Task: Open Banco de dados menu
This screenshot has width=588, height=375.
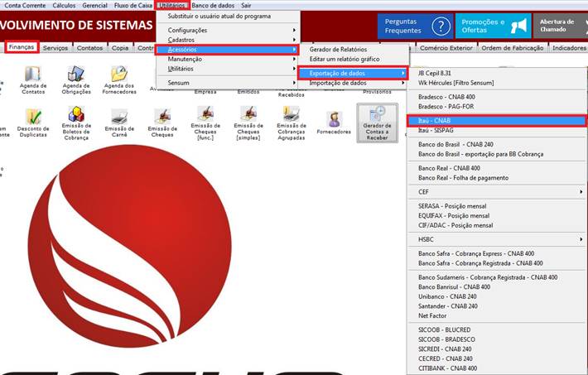Action: click(x=213, y=5)
